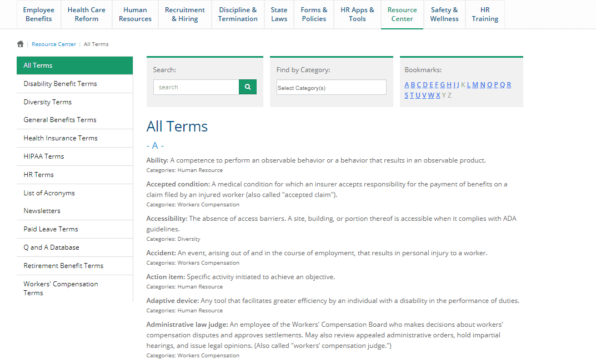Open HR Terms in sidebar
The image size is (596, 364).
pos(75,175)
